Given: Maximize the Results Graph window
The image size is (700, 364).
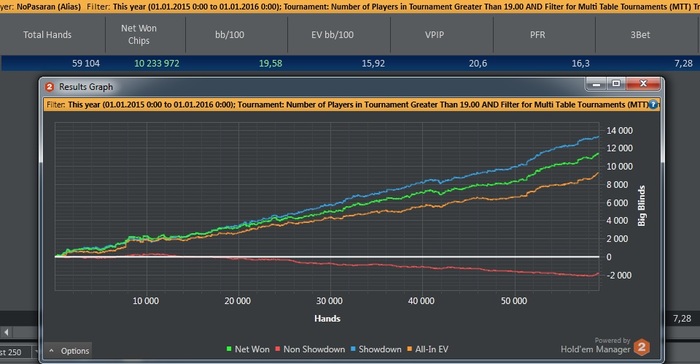Looking at the screenshot, I should click(x=616, y=84).
